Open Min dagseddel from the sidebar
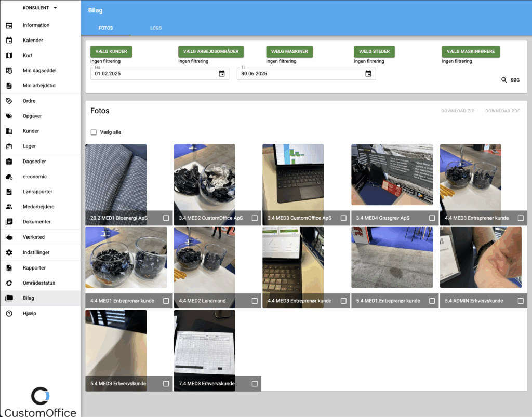 click(39, 70)
